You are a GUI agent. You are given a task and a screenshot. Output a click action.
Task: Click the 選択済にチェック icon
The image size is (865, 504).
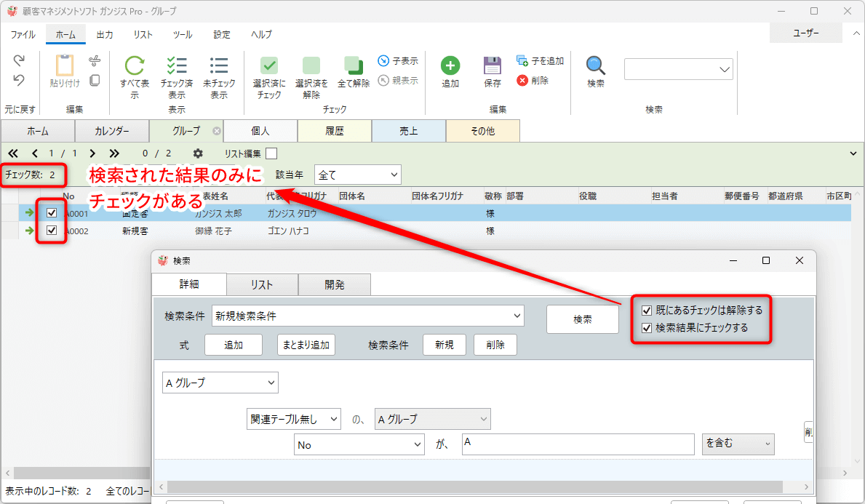click(x=269, y=66)
